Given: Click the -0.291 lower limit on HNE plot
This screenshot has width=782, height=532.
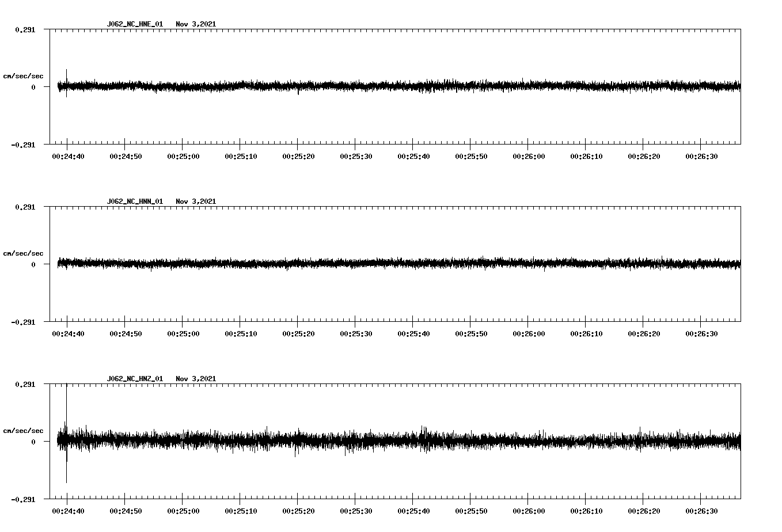Looking at the screenshot, I should [x=23, y=145].
